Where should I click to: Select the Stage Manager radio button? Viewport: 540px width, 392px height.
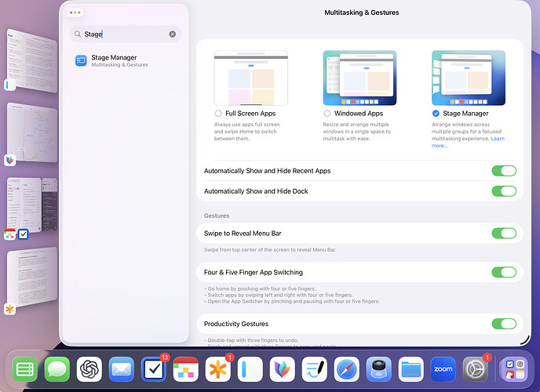[436, 114]
